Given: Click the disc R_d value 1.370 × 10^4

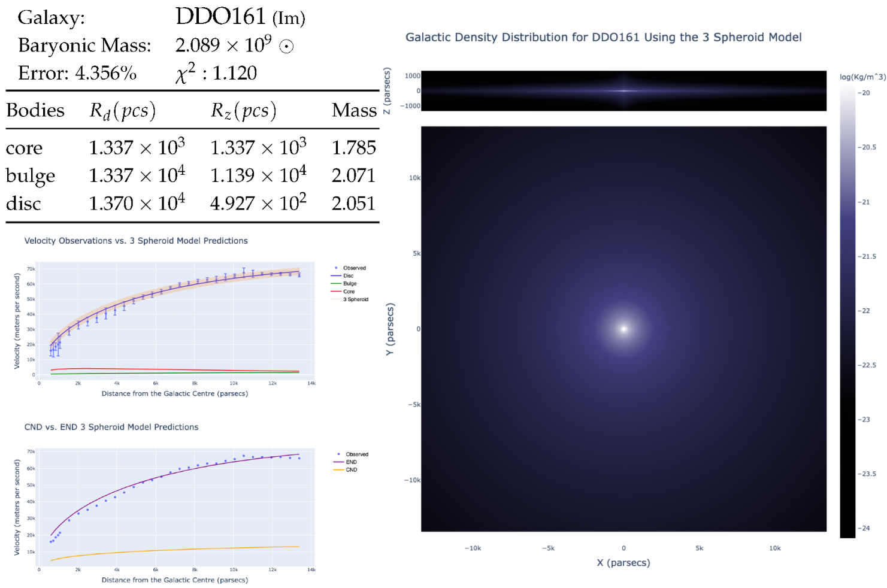Looking at the screenshot, I should [137, 202].
